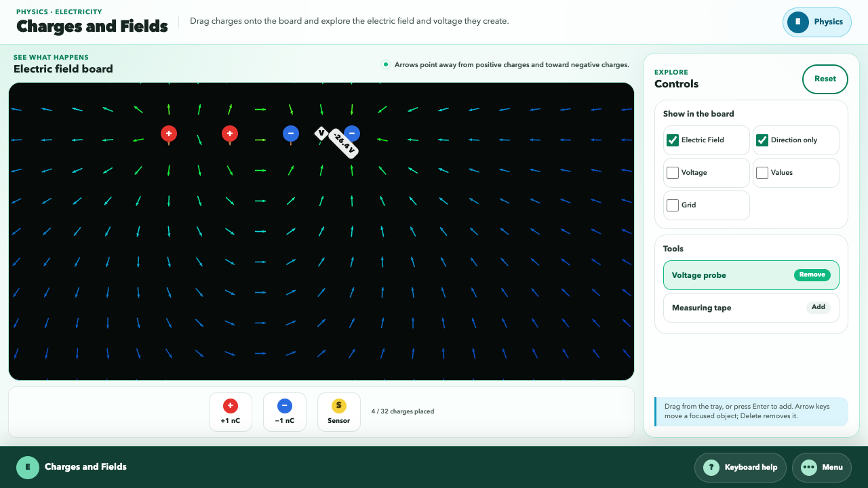Click the 'Show in the board' label

698,114
